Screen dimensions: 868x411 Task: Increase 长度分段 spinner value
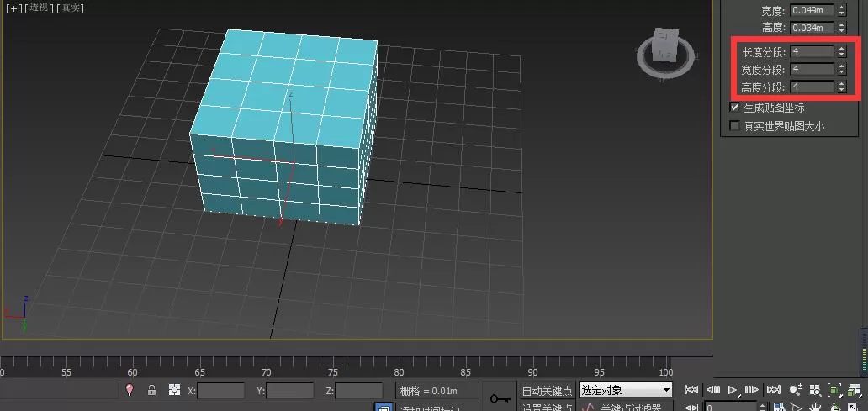(x=841, y=49)
